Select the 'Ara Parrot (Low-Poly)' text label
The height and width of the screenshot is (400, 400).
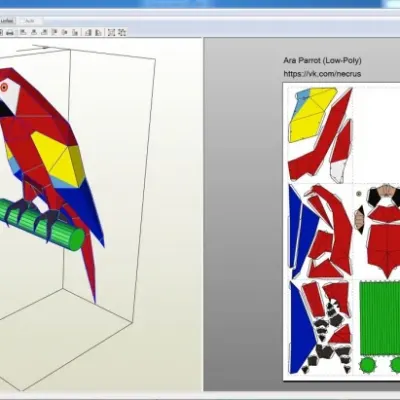click(322, 60)
